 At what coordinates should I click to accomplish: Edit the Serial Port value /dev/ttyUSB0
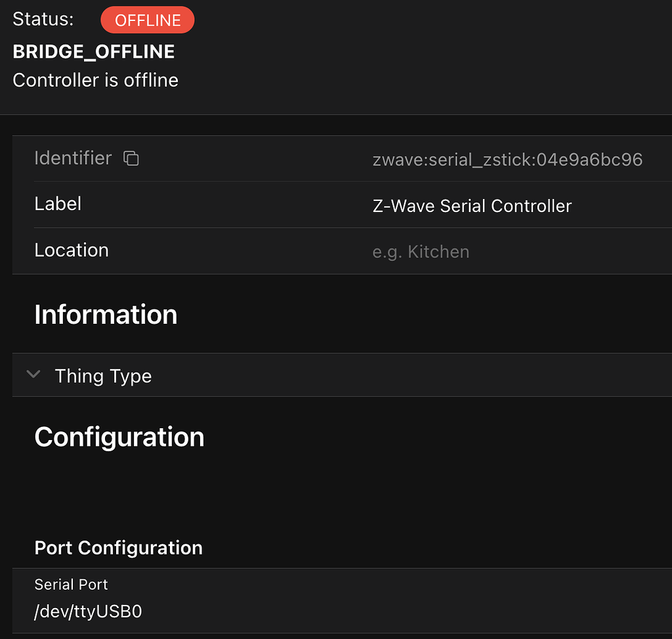(x=88, y=611)
